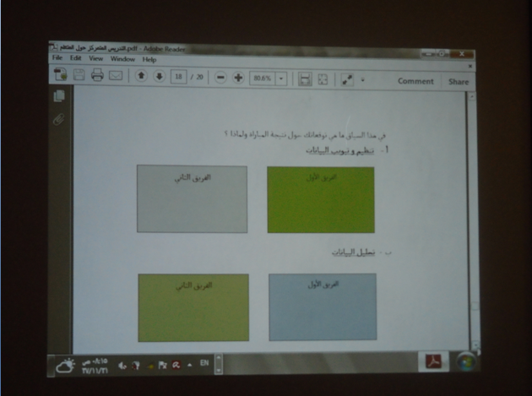Open the attachments paperclip panel
Screen dimensions: 532x396
(x=59, y=119)
